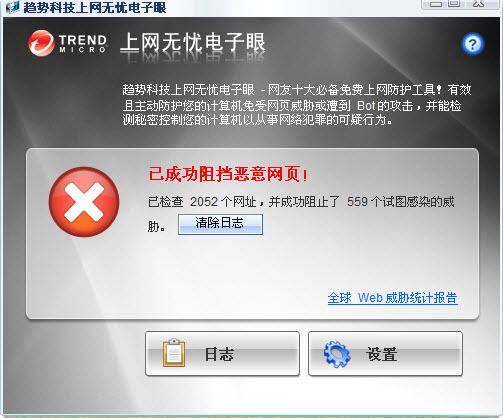
Task: Open the 日志 log viewer button
Action: (x=222, y=353)
